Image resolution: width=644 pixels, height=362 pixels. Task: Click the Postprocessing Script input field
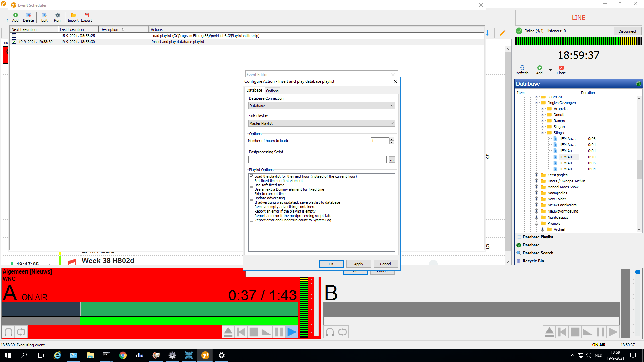(x=317, y=160)
